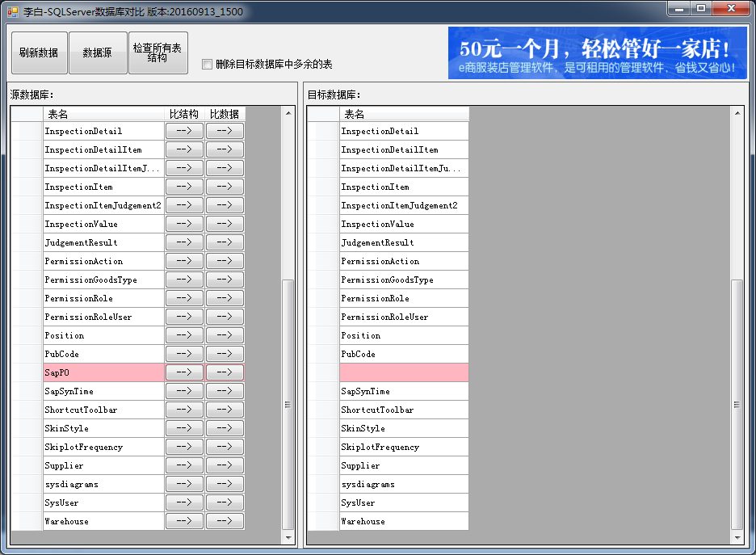Compare structure for InspectionItemJudgement2 row
Screen dimensions: 756x555
tap(184, 205)
